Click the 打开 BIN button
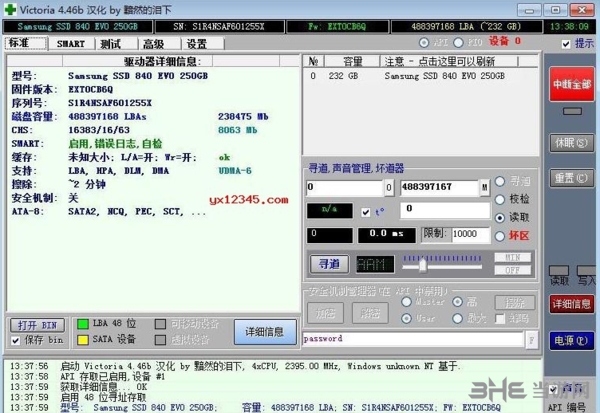 pyautogui.click(x=37, y=325)
